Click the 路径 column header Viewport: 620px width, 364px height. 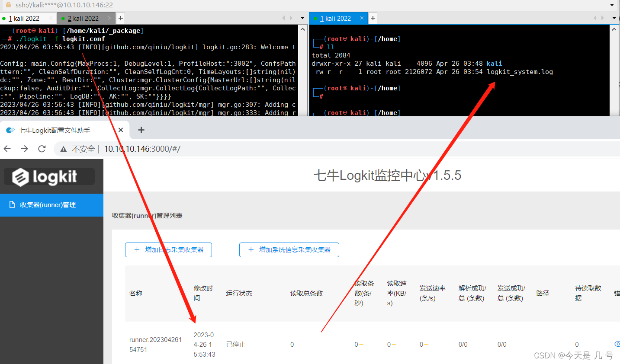coord(543,293)
